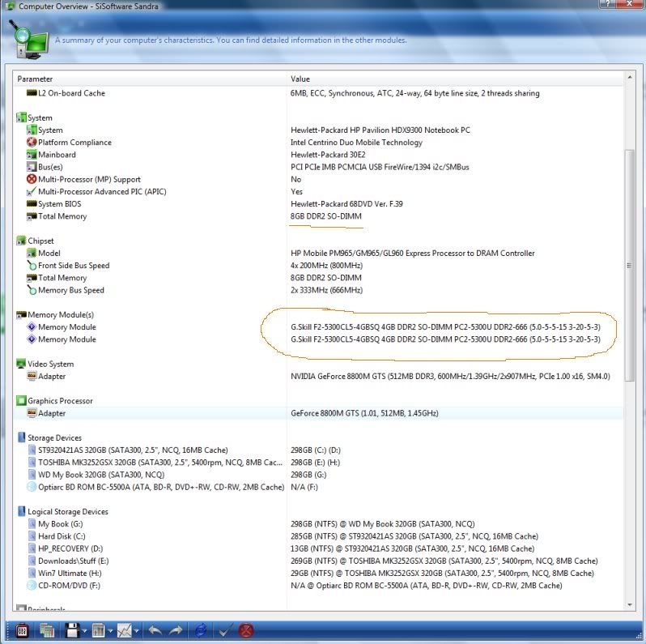Select the 'N/A (F:)' value
646x644 pixels.
[304, 487]
